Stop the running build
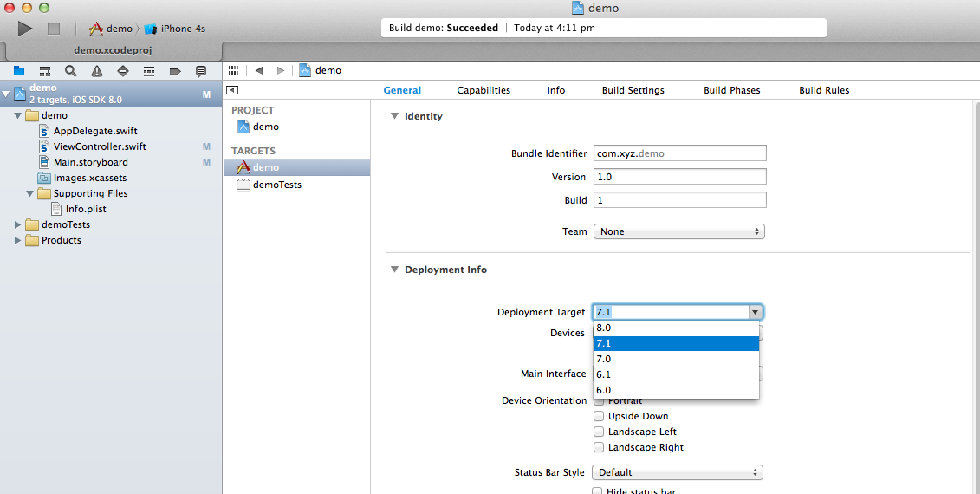The width and height of the screenshot is (980, 494). pyautogui.click(x=54, y=28)
